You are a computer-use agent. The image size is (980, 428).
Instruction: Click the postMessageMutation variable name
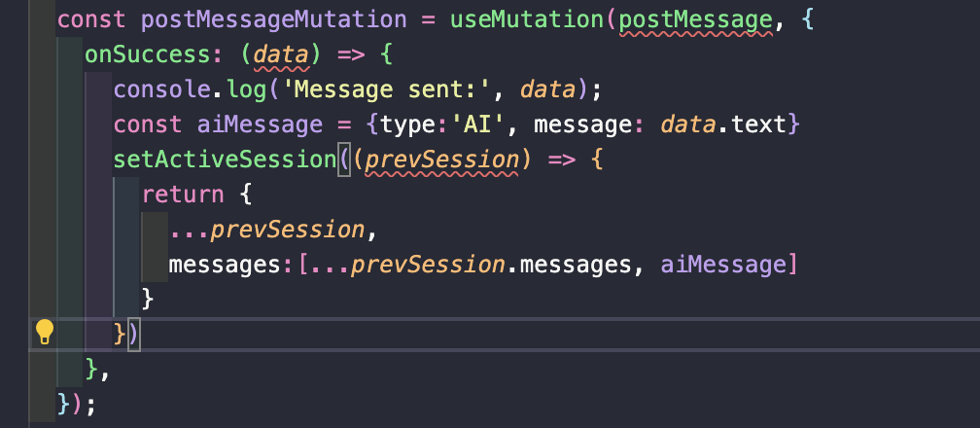pyautogui.click(x=274, y=20)
